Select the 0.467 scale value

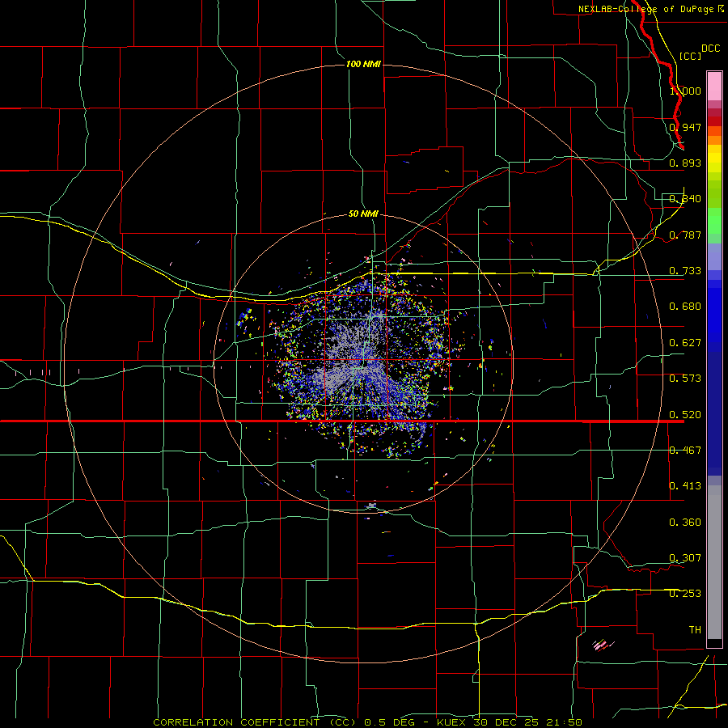pos(685,451)
